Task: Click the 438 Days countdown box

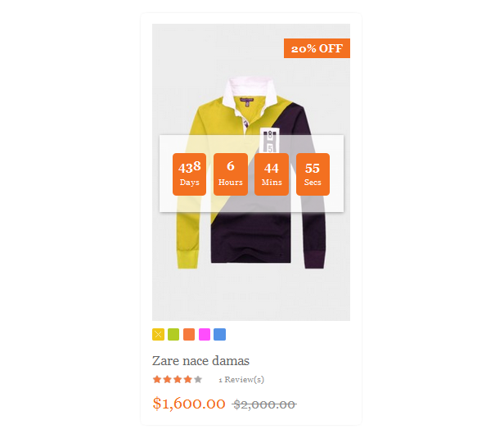Action: coord(189,174)
